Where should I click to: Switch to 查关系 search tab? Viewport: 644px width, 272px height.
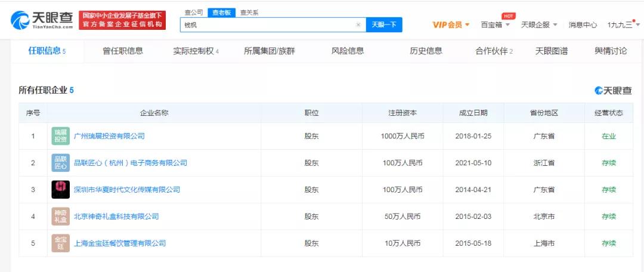[x=249, y=12]
